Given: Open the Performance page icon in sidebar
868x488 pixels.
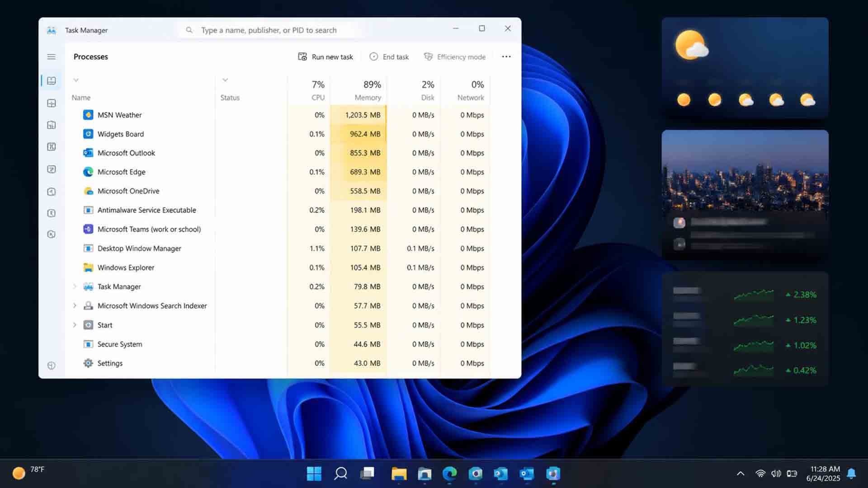Looking at the screenshot, I should point(51,103).
